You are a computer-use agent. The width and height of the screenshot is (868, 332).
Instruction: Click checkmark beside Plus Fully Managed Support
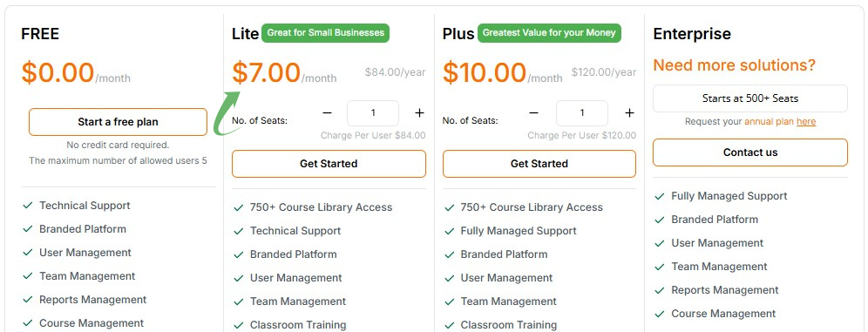point(449,231)
